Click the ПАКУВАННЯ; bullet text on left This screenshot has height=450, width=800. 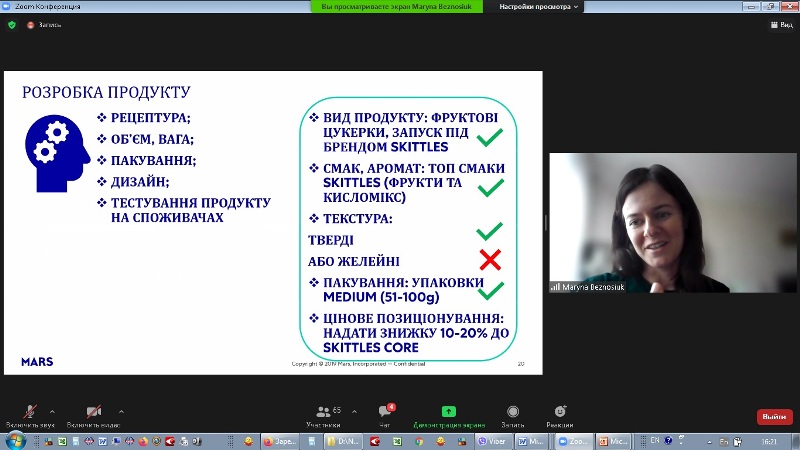pos(154,161)
